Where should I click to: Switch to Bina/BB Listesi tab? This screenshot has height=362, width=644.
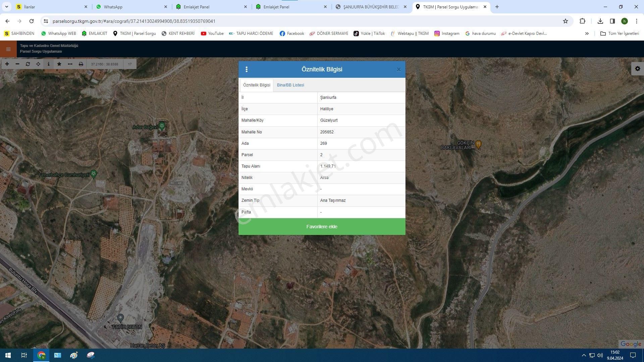point(290,85)
